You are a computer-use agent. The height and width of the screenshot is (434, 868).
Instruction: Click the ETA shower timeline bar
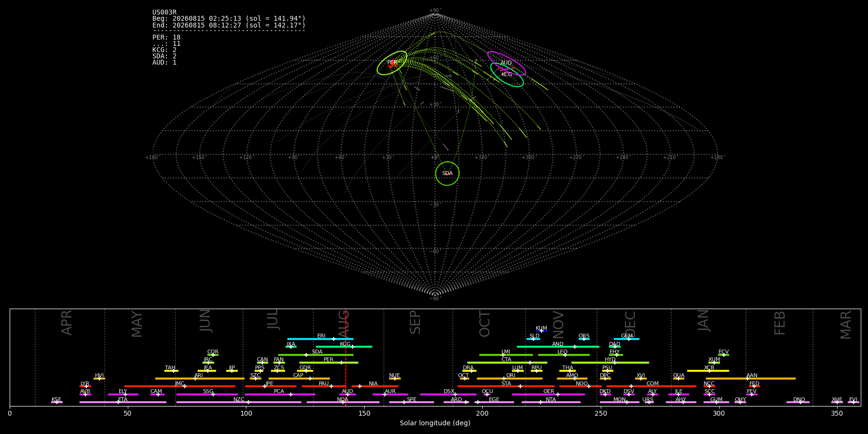coord(123,402)
